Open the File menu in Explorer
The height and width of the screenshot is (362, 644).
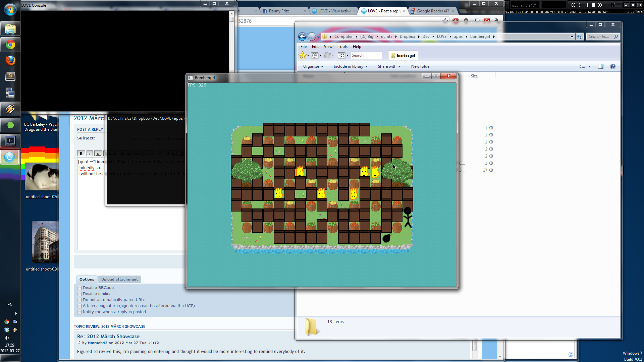point(304,47)
